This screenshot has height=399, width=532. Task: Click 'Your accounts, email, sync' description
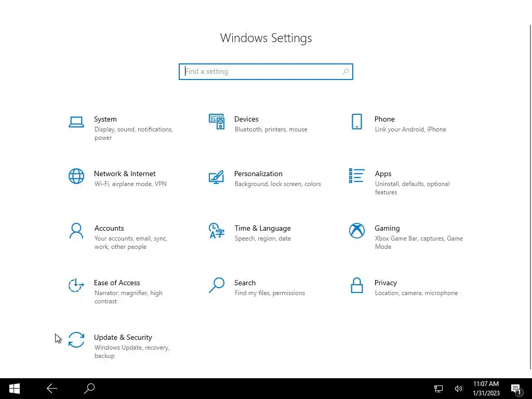130,243
